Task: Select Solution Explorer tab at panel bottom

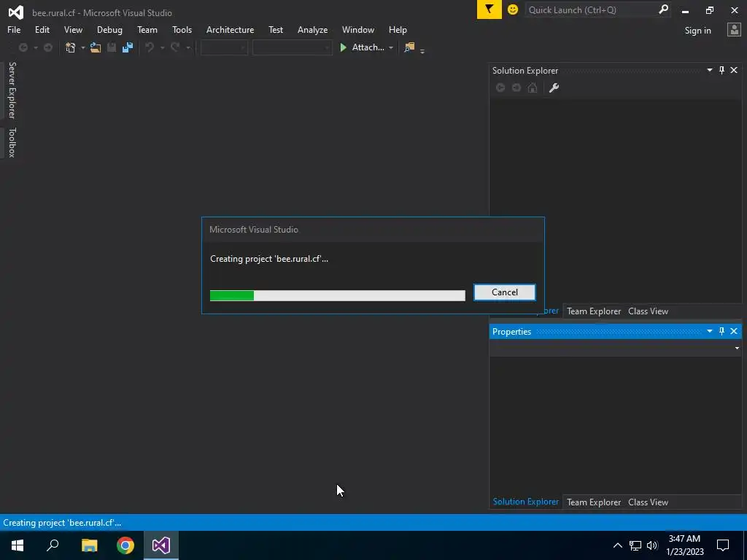Action: point(525,502)
